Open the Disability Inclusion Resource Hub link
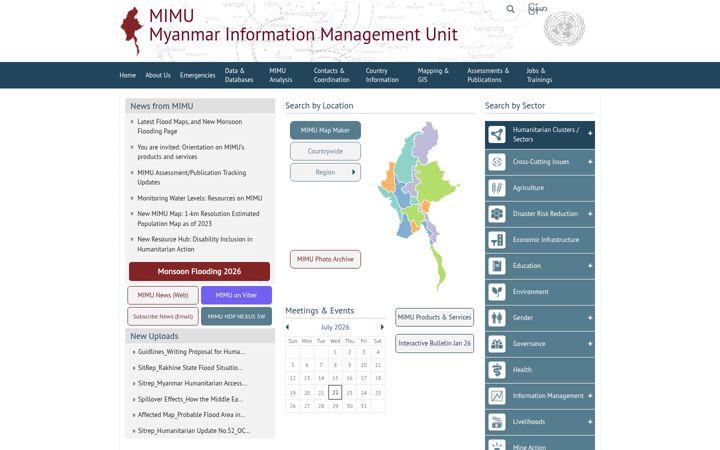The height and width of the screenshot is (450, 720). (195, 244)
